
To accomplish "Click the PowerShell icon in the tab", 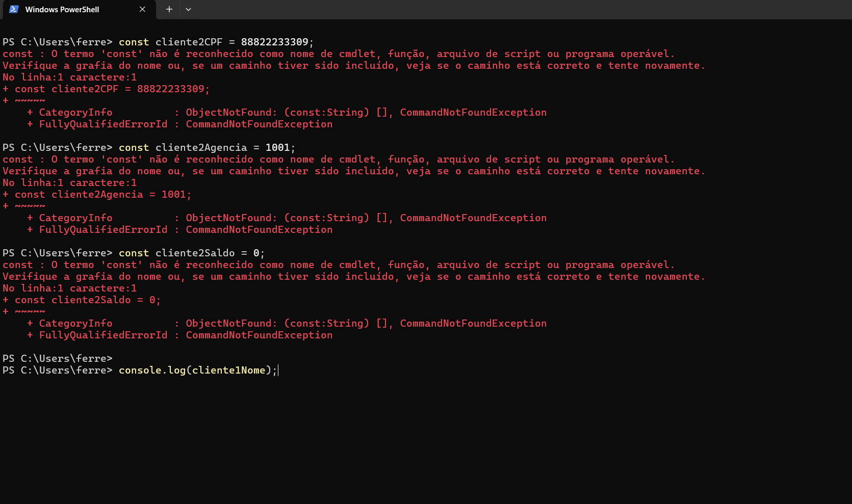I will coord(14,9).
